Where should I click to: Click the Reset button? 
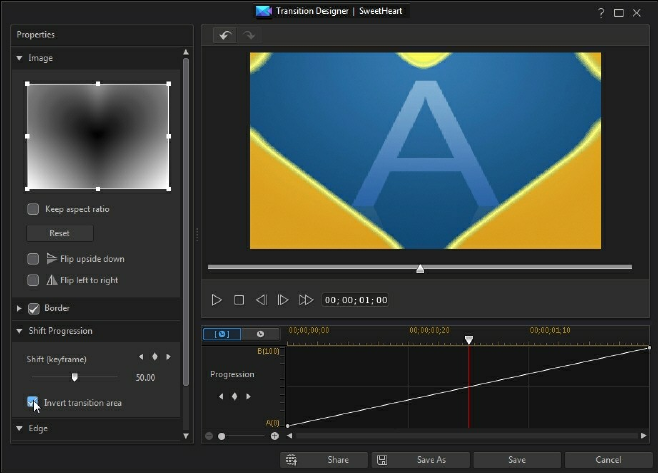coord(59,233)
